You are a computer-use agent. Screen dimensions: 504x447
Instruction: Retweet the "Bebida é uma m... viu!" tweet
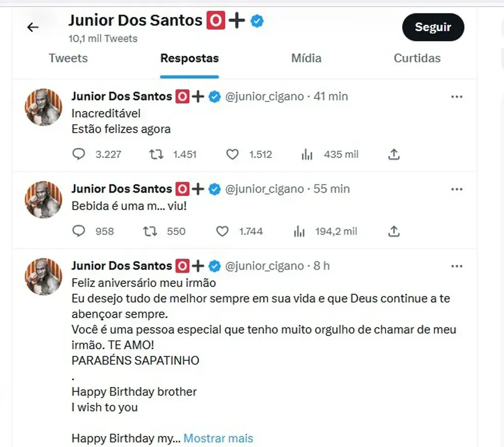pos(149,231)
